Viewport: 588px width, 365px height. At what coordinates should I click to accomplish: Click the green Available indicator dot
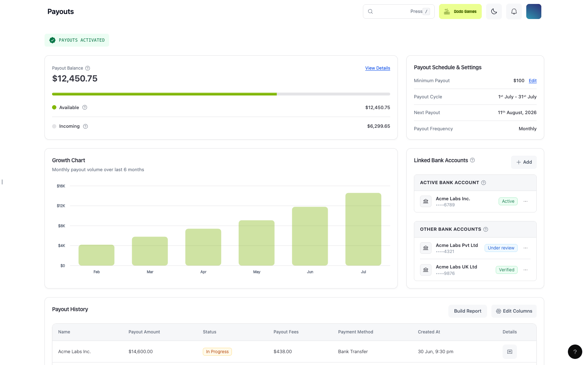coord(54,107)
